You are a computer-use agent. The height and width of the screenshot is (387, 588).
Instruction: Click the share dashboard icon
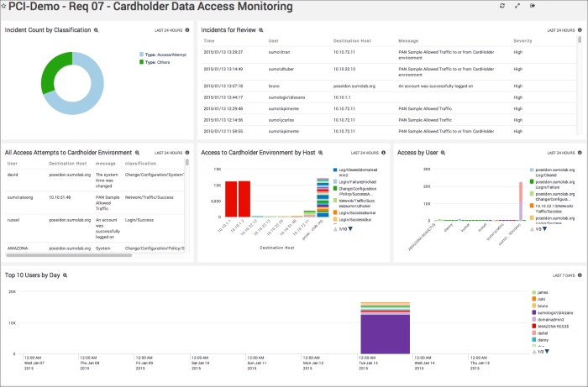tap(533, 6)
